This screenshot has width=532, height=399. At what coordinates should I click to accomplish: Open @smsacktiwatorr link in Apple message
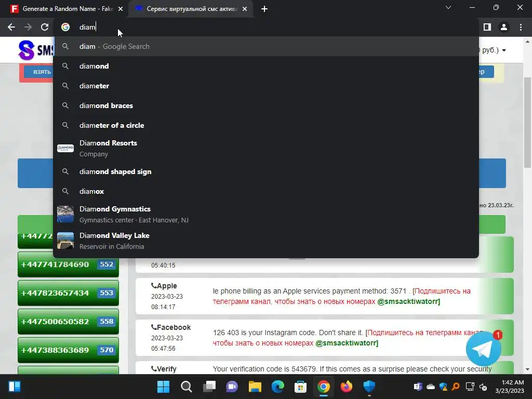pyautogui.click(x=408, y=301)
